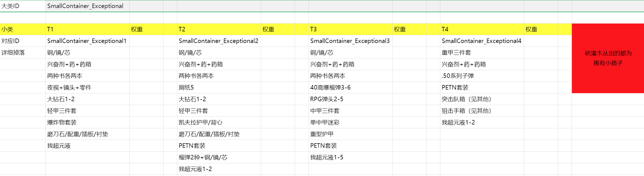Image resolution: width=644 pixels, height=176 pixels.
Task: Select 突击队箱（见其他）cell
Action: (x=482, y=99)
